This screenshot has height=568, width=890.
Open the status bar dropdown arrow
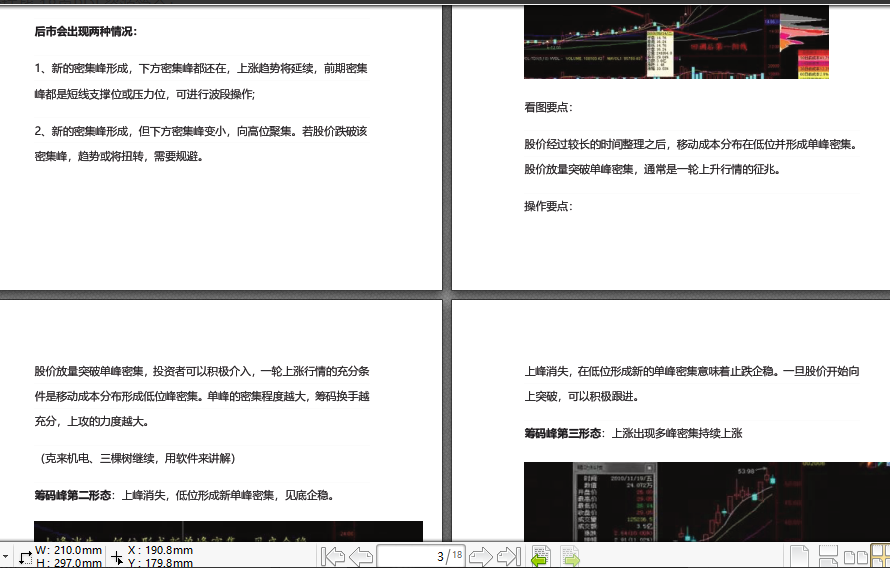point(5,558)
